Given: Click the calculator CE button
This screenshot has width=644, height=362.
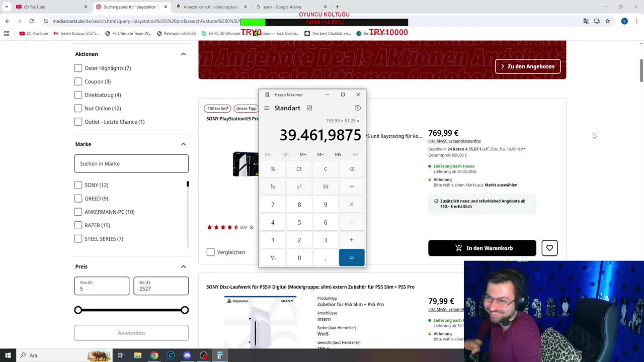Looking at the screenshot, I should (299, 169).
